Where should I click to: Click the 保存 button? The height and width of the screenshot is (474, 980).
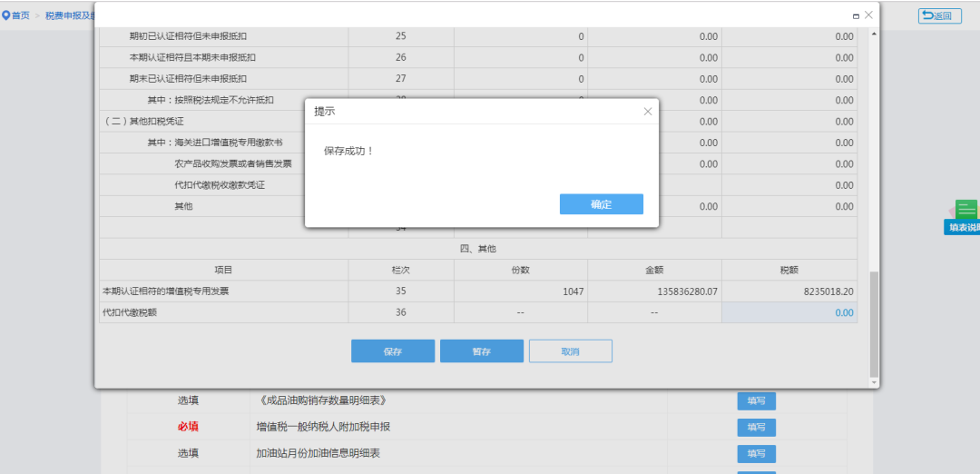[393, 351]
